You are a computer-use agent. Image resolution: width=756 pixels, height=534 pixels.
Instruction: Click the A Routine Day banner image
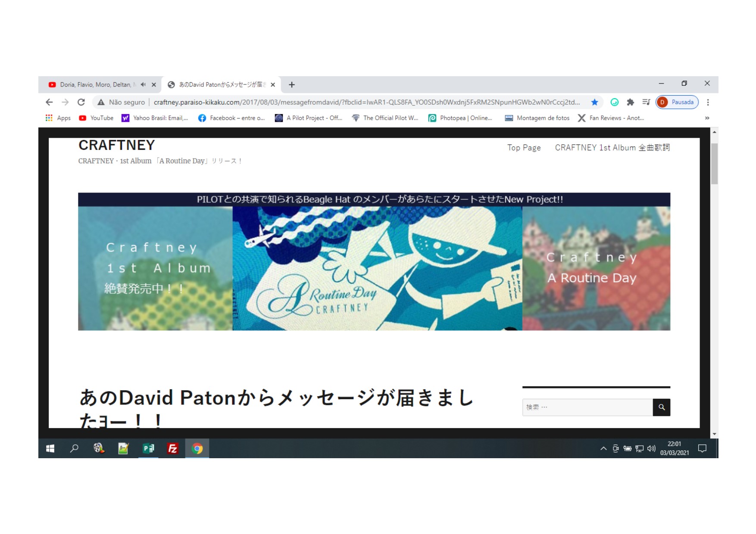click(x=374, y=261)
